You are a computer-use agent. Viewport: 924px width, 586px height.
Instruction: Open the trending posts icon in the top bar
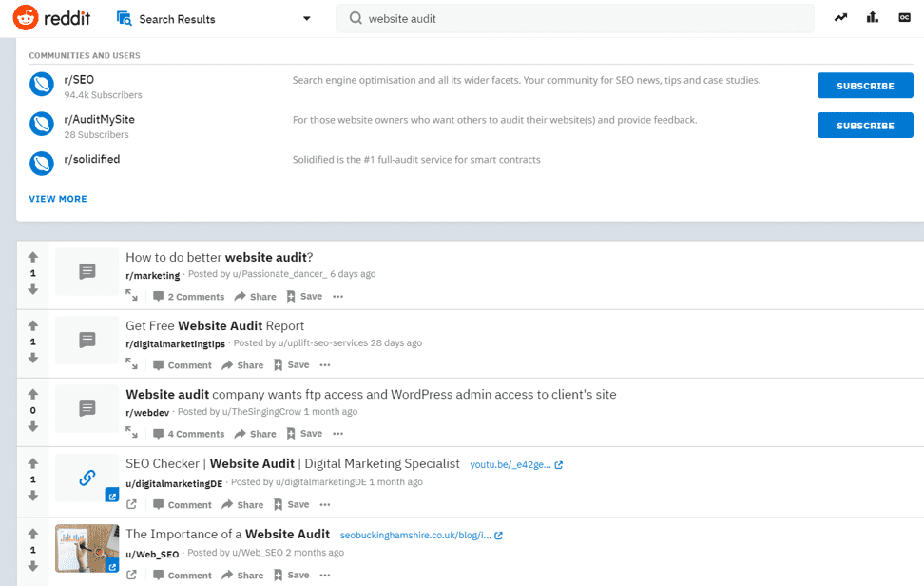[x=840, y=17]
